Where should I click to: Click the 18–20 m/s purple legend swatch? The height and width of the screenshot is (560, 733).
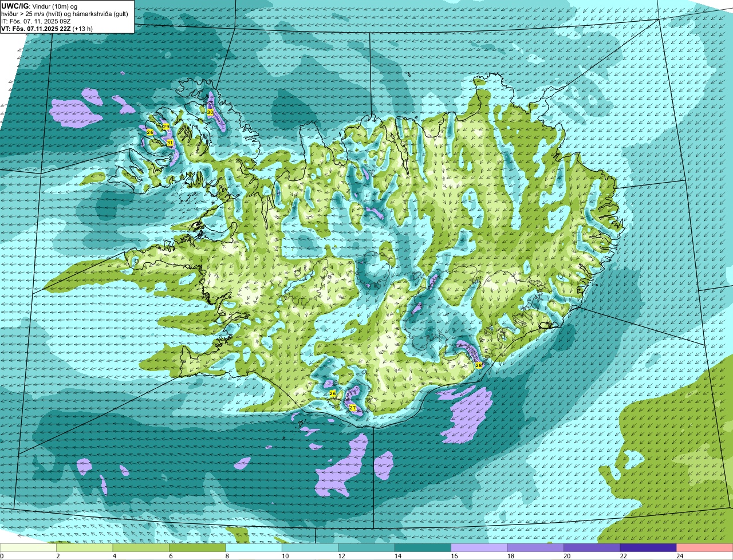coord(536,548)
